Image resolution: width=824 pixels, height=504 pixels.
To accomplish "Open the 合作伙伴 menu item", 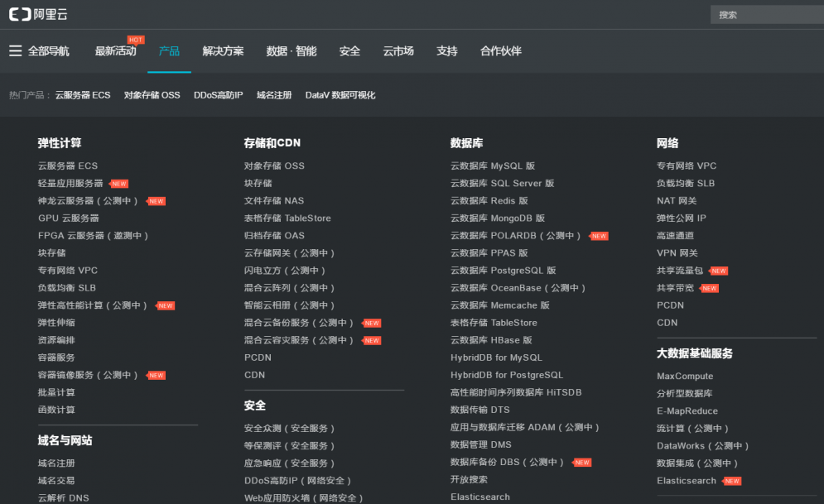I will tap(501, 51).
